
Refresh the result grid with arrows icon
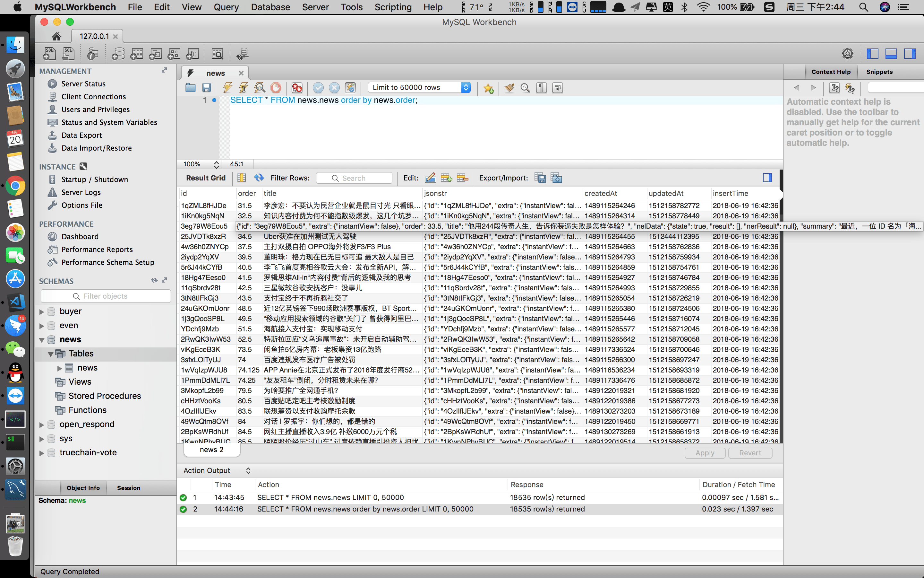(x=259, y=178)
